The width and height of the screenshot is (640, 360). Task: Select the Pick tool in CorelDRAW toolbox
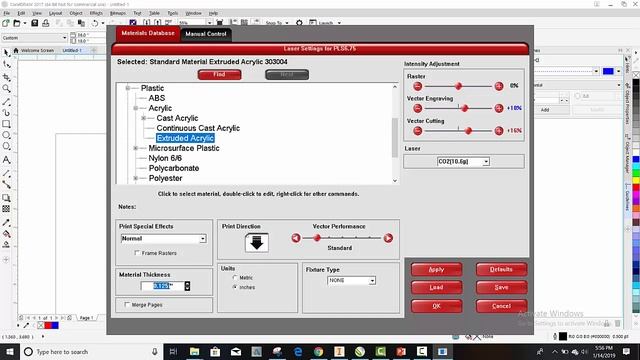click(x=6, y=53)
